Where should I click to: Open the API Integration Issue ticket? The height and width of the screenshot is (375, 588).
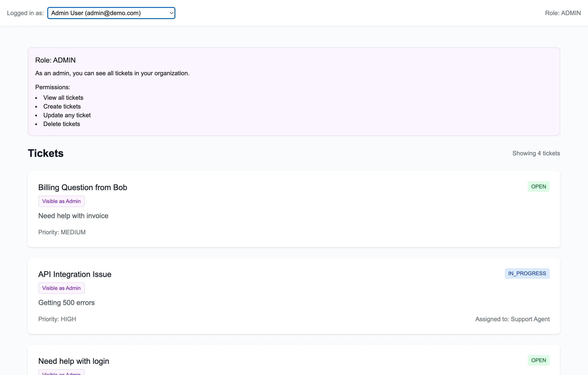75,274
